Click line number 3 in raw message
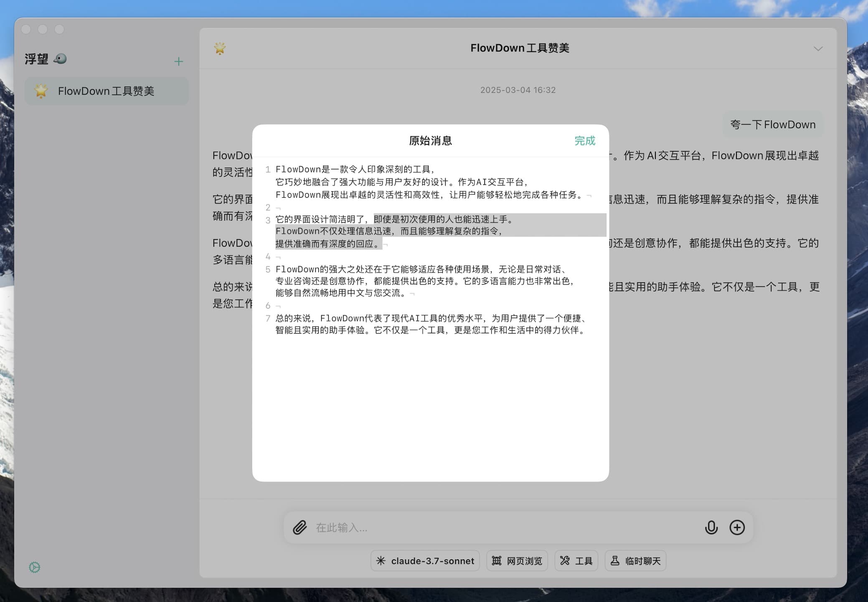This screenshot has height=602, width=868. point(268,220)
